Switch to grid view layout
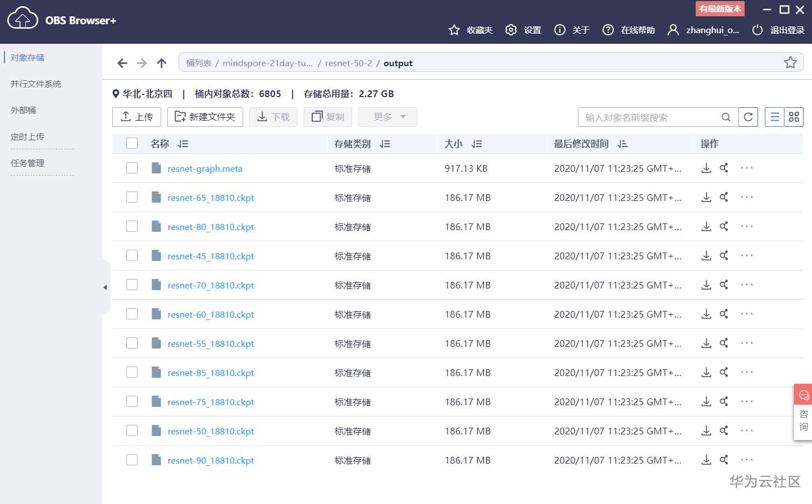 [794, 117]
